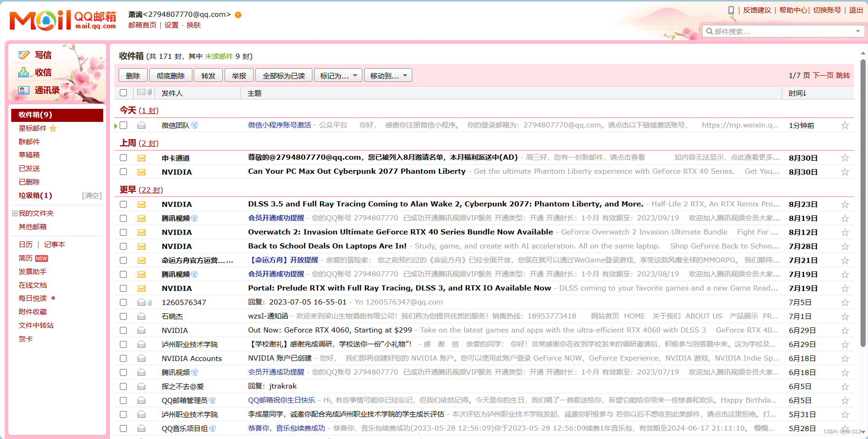Open the 移动到... dropdown
This screenshot has width=868, height=439.
(x=388, y=76)
